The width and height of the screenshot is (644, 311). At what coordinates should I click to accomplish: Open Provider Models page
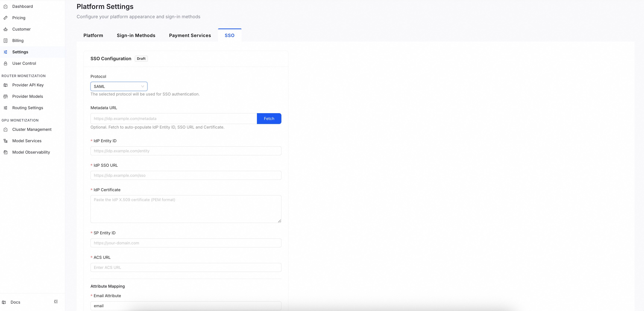[32, 97]
